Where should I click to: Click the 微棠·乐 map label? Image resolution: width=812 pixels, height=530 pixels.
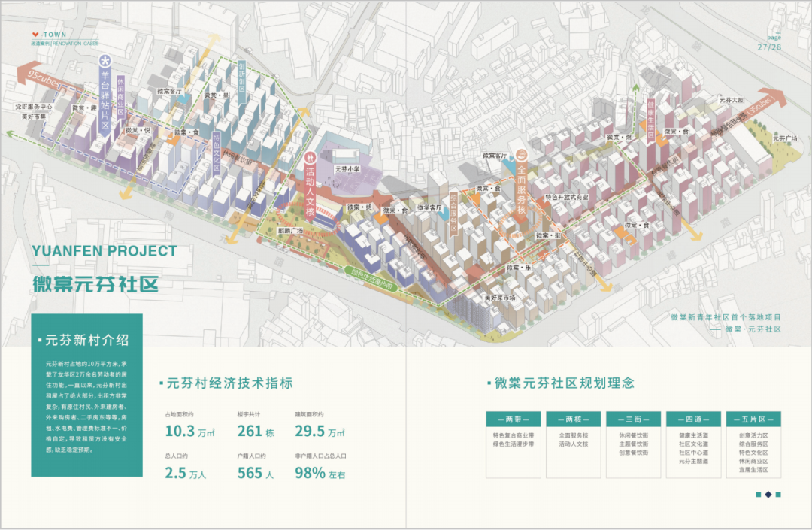pyautogui.click(x=519, y=268)
